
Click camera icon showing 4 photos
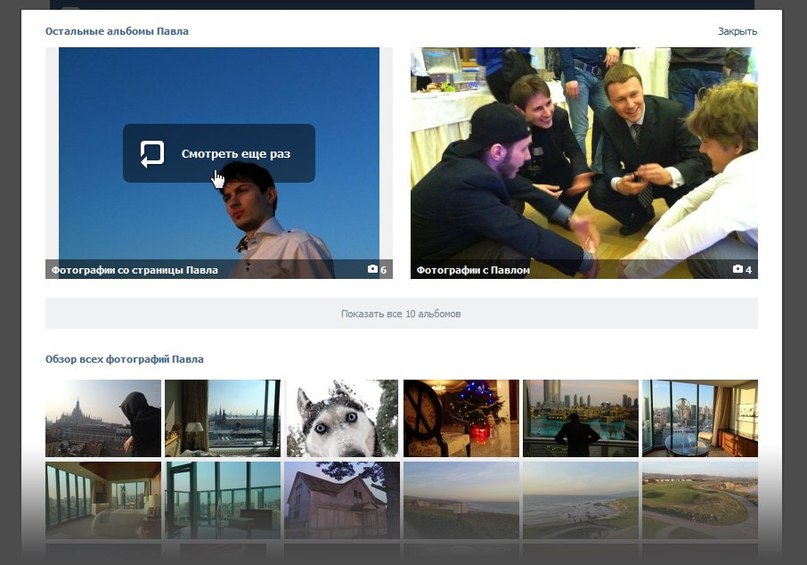tap(738, 269)
